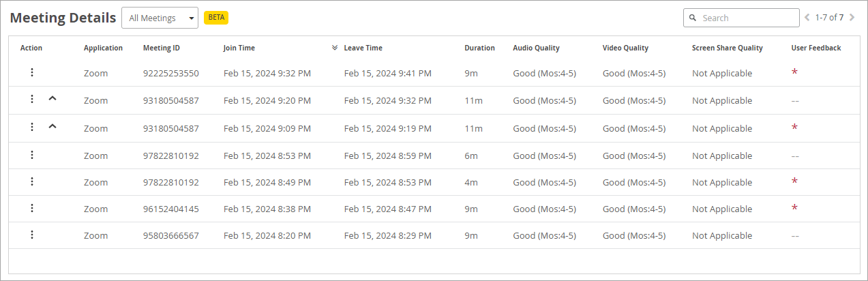Open action menu for the 8:53 PM meeting
The image size is (868, 281).
32,155
